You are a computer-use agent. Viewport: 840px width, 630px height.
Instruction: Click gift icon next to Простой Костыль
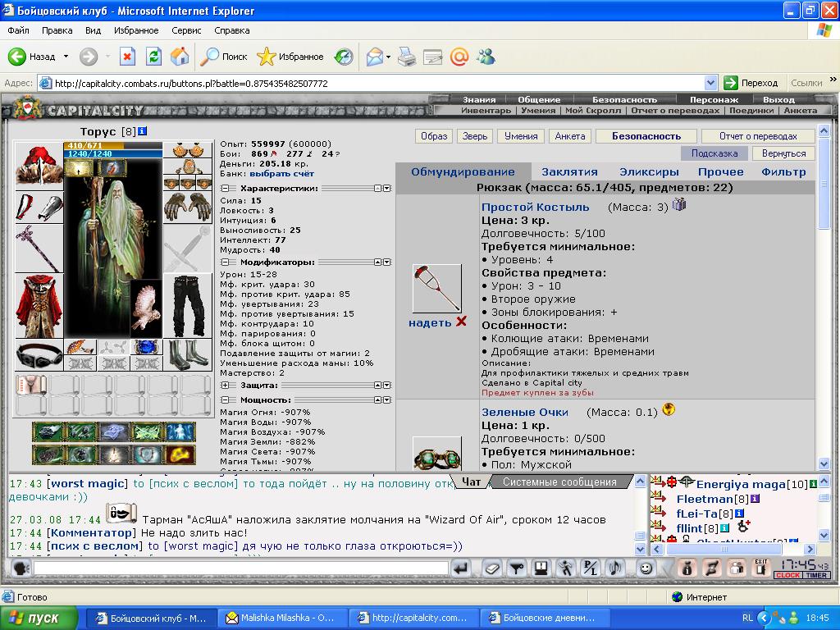tap(679, 204)
